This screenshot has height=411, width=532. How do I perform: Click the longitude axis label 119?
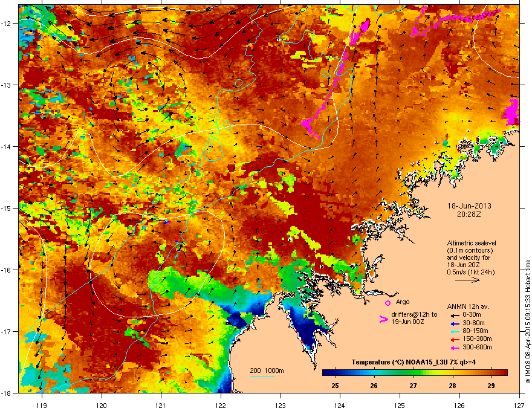click(x=42, y=405)
